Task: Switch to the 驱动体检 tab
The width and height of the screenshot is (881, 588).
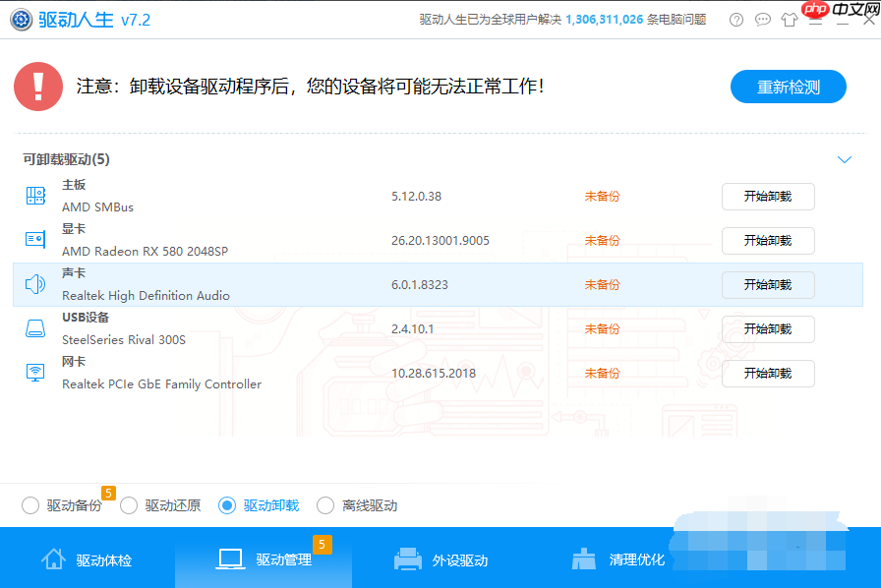Action: pyautogui.click(x=88, y=559)
